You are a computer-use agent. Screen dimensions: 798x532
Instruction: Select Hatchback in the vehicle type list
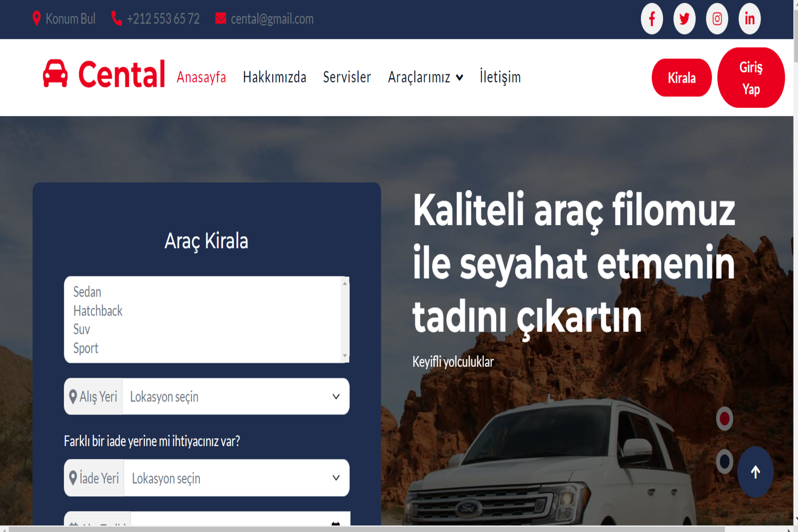[x=98, y=311]
